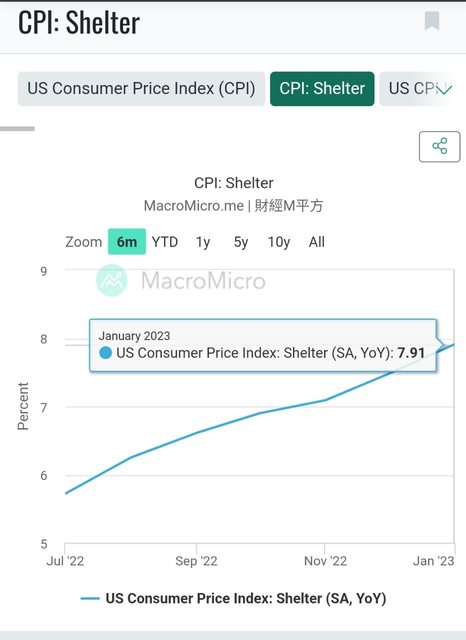Screen dimensions: 466x640
Task: Click the gray horizontal scroll indicator
Action: pos(17,129)
